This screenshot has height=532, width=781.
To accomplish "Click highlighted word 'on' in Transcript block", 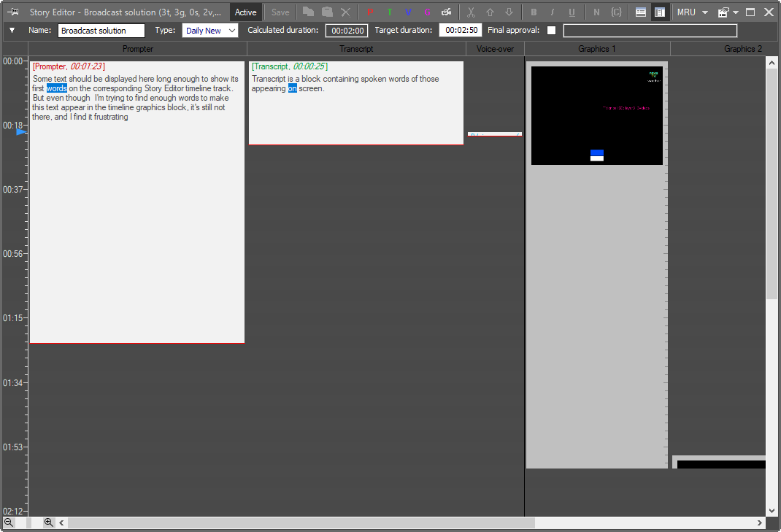I will tap(293, 88).
